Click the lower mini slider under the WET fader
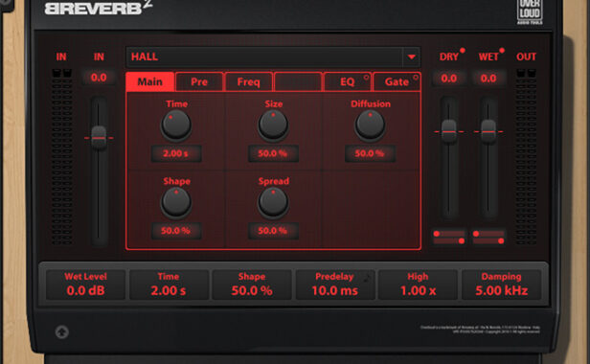This screenshot has height=364, width=590. click(488, 240)
